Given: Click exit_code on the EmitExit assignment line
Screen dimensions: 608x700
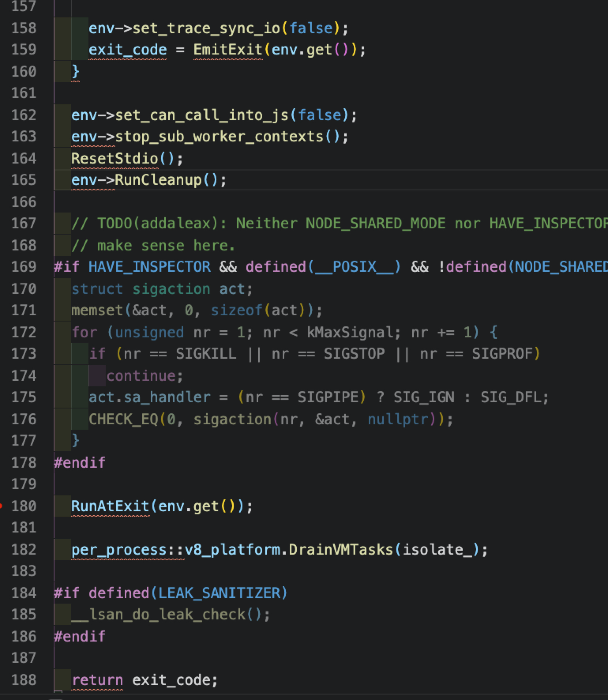Looking at the screenshot, I should pos(128,50).
